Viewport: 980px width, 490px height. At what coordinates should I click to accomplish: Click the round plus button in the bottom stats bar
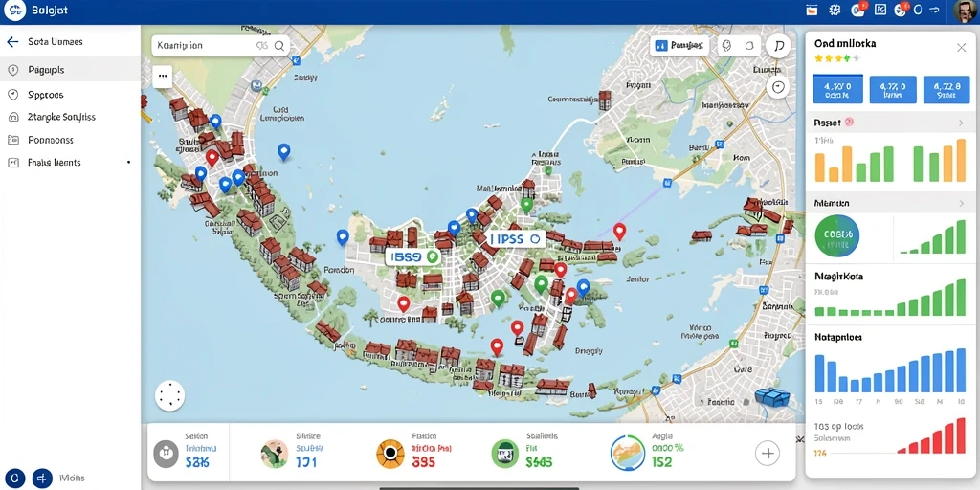(x=768, y=453)
